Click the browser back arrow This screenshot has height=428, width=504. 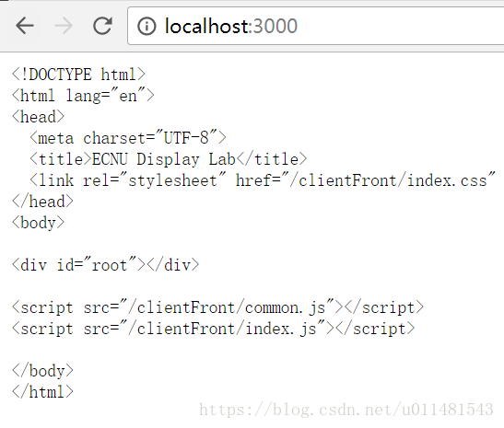25,26
